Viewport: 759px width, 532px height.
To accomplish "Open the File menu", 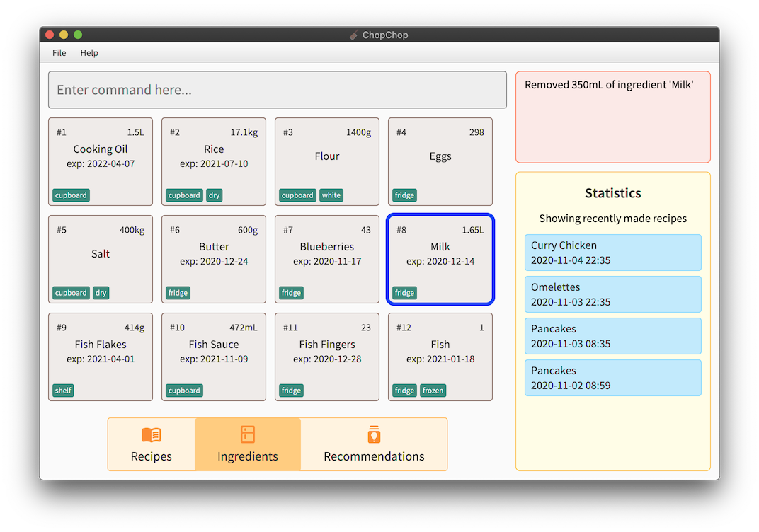I will [x=59, y=53].
